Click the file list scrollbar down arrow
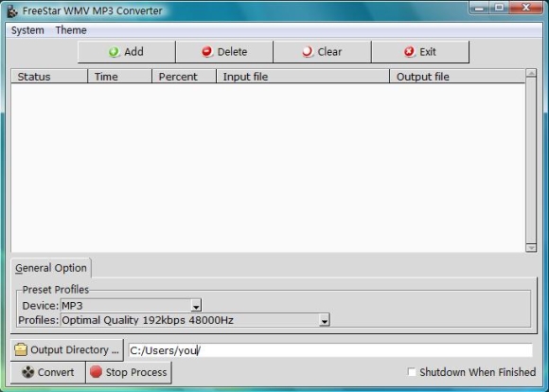Screen dimensions: 549x392 coord(531,248)
